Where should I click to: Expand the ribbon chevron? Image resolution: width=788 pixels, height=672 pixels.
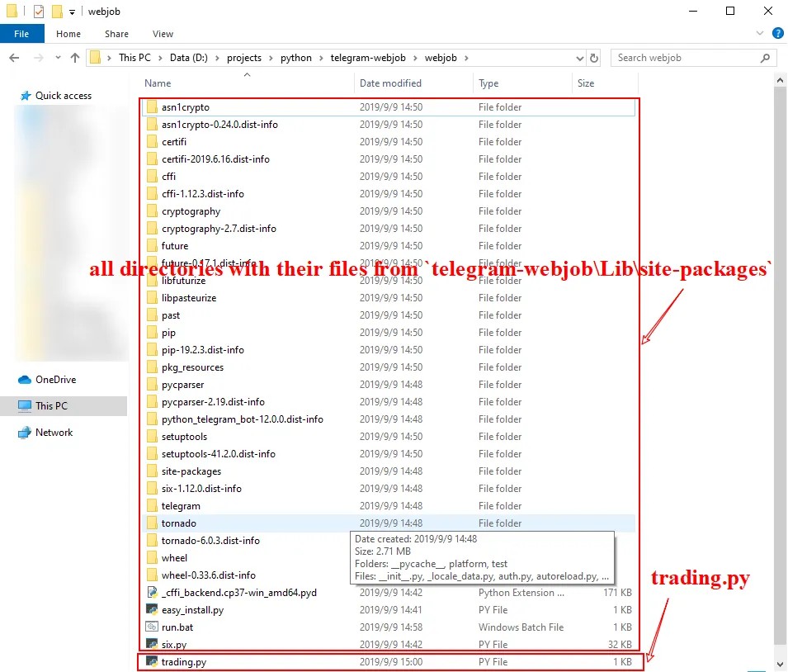759,33
